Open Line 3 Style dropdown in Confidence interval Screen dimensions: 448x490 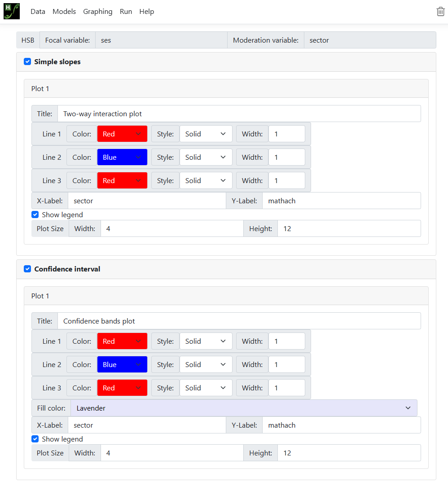coord(206,388)
